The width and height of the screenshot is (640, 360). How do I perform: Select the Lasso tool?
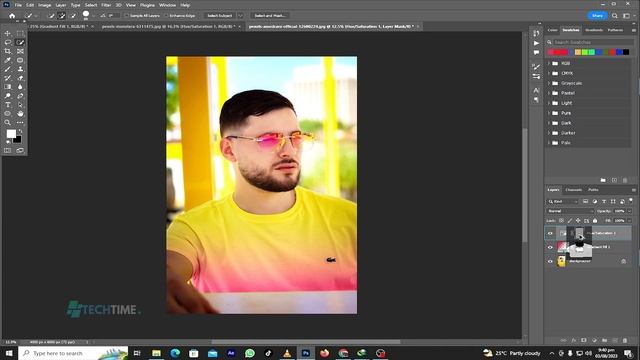(8, 42)
